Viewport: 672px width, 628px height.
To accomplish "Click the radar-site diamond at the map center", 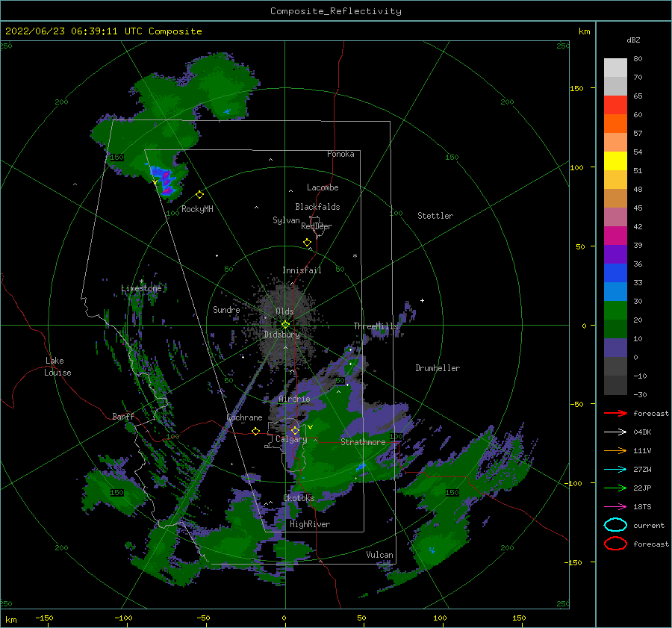I will pos(285,325).
